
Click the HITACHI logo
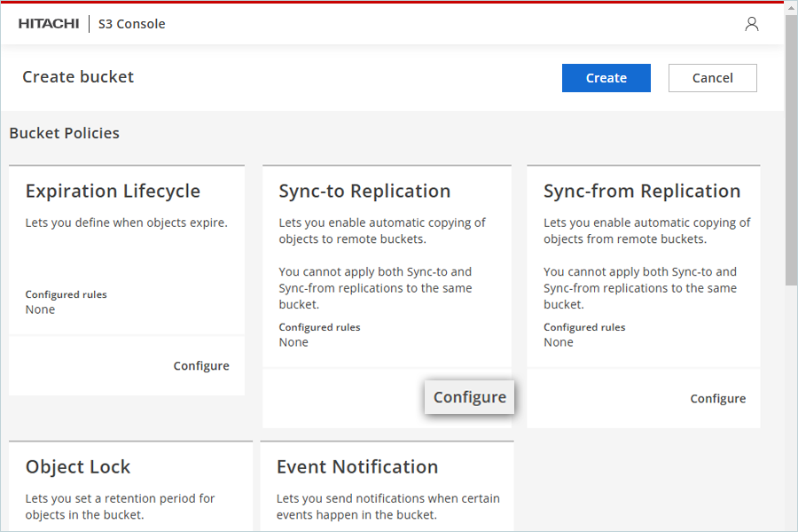tap(49, 24)
